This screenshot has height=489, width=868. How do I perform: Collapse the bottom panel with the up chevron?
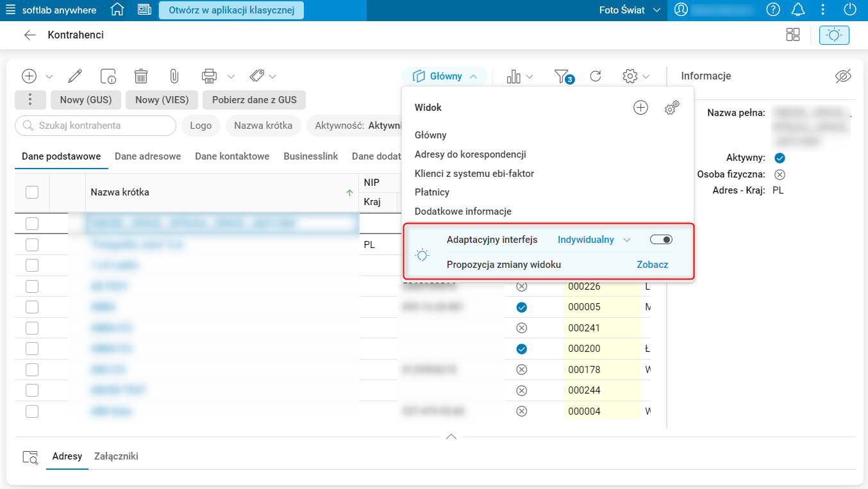(x=451, y=436)
